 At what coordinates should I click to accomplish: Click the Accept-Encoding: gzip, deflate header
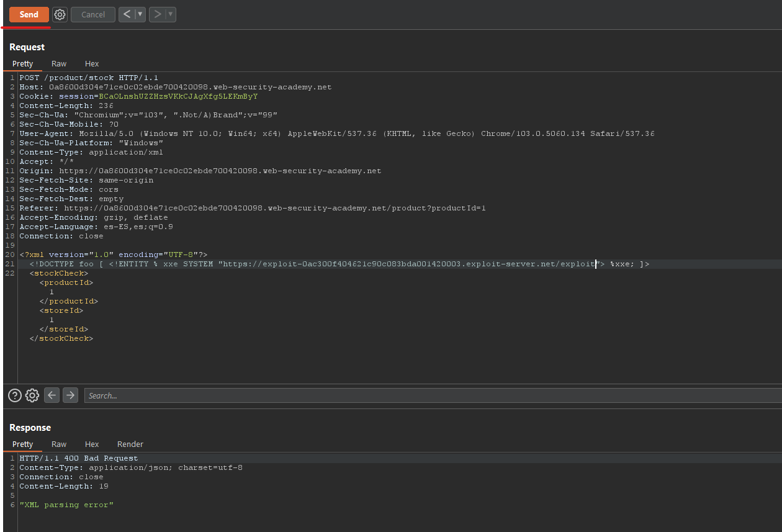point(94,217)
